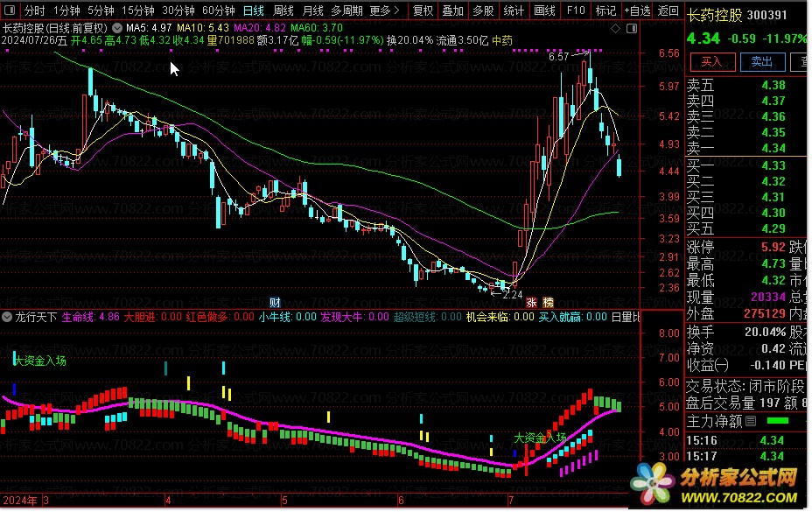This screenshot has height=512, width=812.
Task: Select the 60分钟 period
Action: tap(219, 11)
